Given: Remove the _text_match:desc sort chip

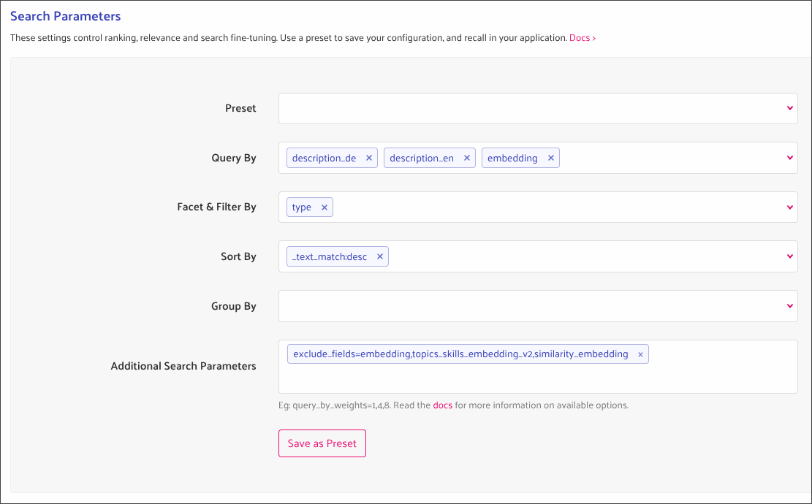Looking at the screenshot, I should click(380, 256).
